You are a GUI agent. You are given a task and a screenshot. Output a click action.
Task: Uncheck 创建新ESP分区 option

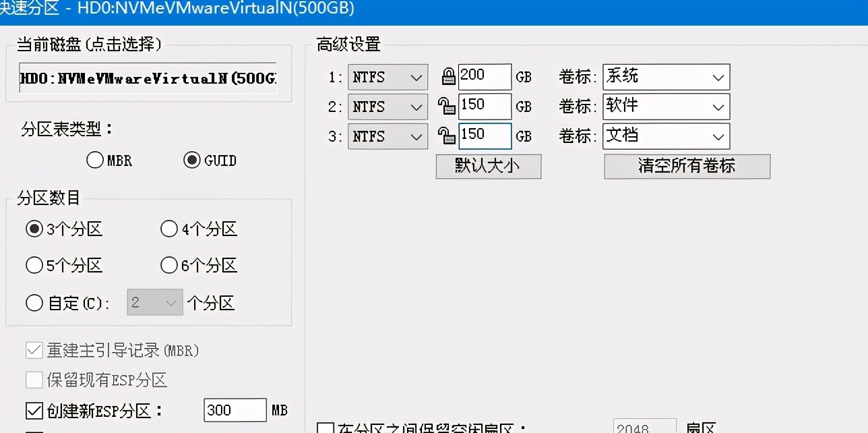(33, 410)
